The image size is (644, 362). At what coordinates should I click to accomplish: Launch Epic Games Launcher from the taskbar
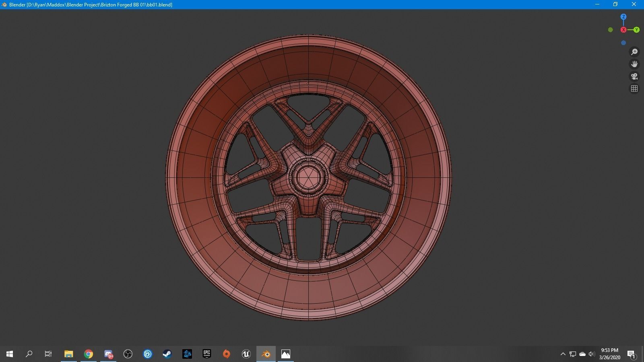pyautogui.click(x=207, y=354)
